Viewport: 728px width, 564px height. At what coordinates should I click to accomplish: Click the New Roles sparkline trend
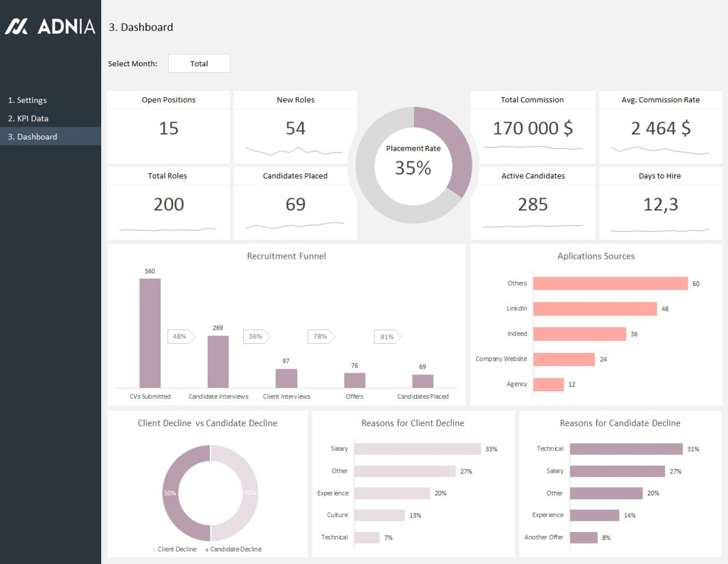tap(294, 151)
